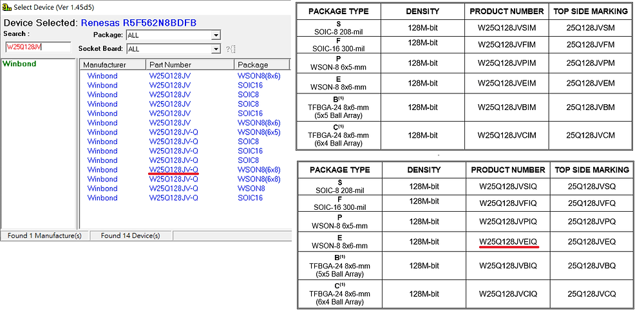Focus the Search field containing W25Q128JV
Viewport: 644px width, 318px height.
(x=38, y=47)
